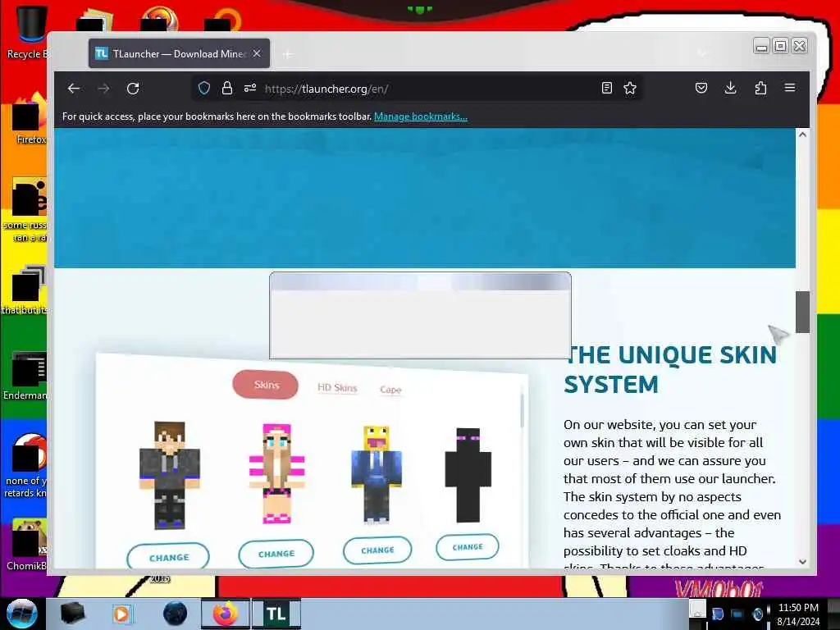Click the Firefox taskbar button
The height and width of the screenshot is (630, 840).
[x=226, y=614]
